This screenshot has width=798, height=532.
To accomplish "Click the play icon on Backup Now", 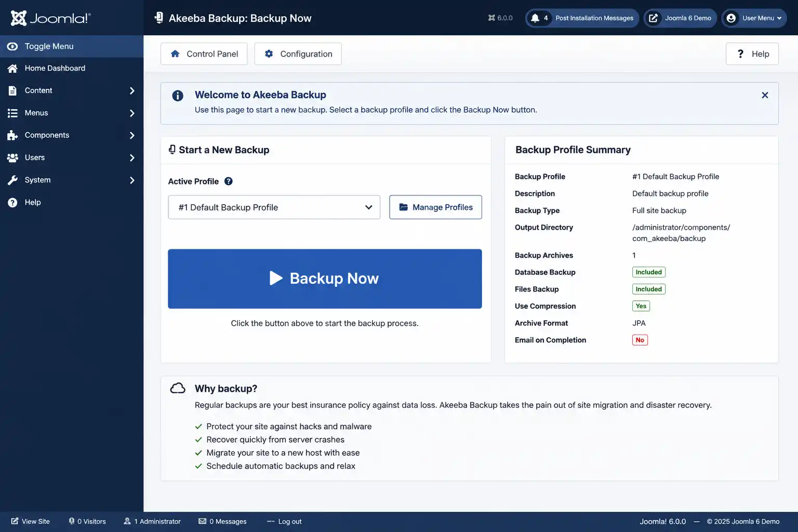I will 276,278.
